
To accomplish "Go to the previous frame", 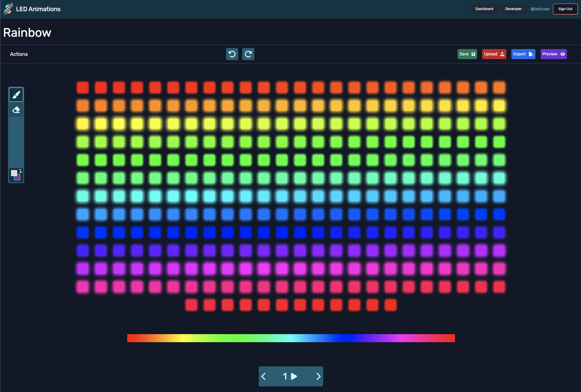I will pyautogui.click(x=264, y=376).
